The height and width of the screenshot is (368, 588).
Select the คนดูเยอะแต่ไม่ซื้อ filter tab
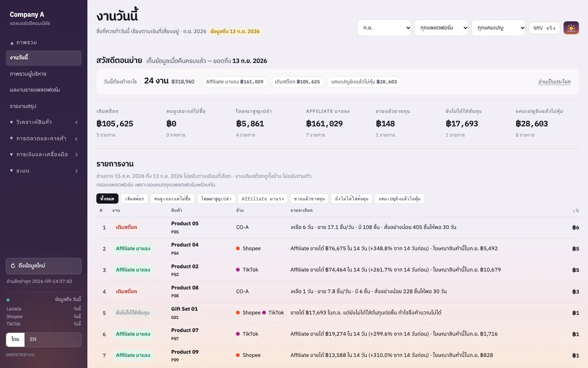pyautogui.click(x=173, y=199)
